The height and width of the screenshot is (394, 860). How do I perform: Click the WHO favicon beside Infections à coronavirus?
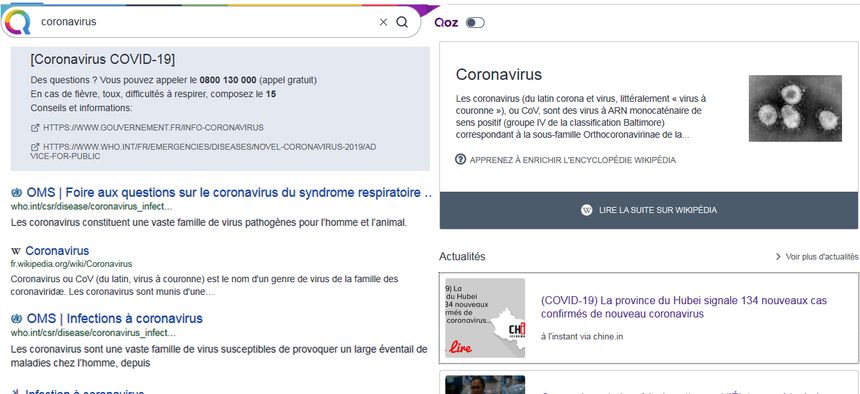[16, 319]
